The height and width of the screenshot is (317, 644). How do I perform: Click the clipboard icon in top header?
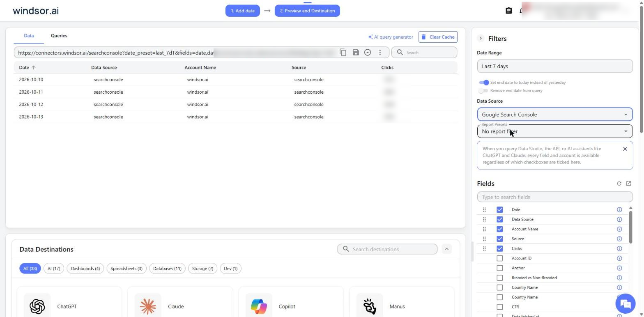(x=508, y=11)
